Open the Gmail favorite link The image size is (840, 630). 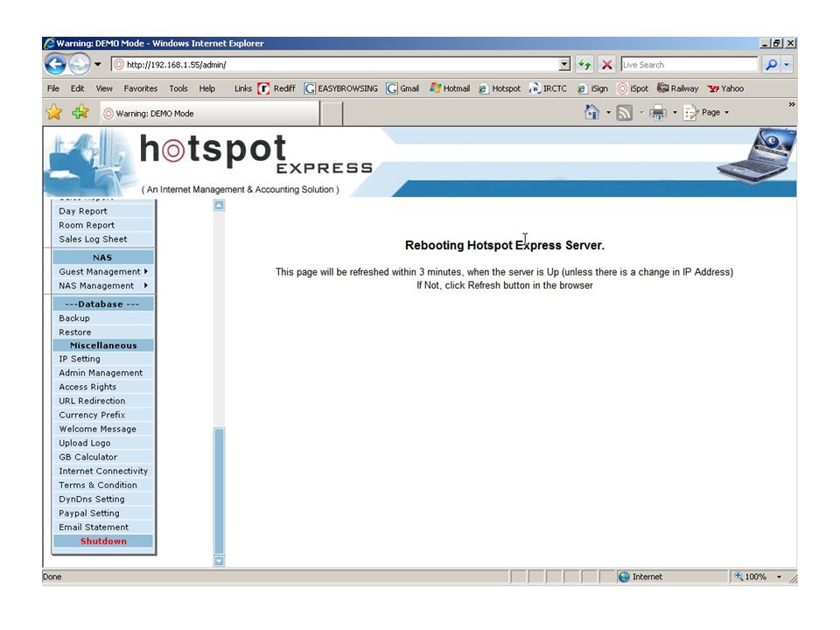coord(402,88)
